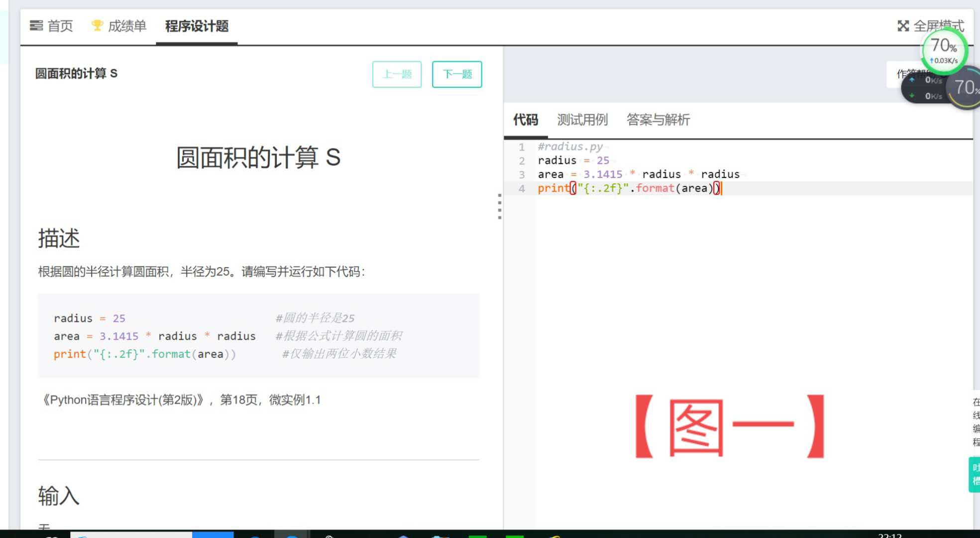Open the 答案与解析 tab
Screen dimensions: 980x538
657,120
